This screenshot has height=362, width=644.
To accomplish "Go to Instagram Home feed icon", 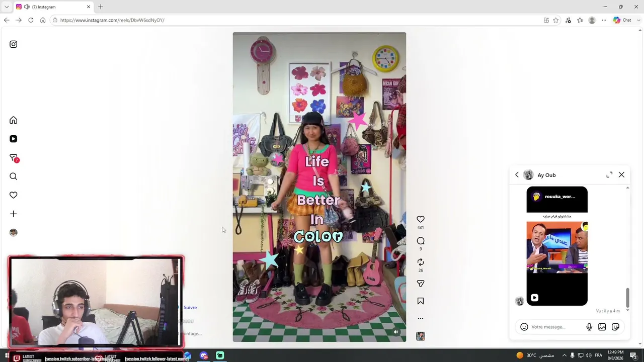I will pyautogui.click(x=14, y=120).
